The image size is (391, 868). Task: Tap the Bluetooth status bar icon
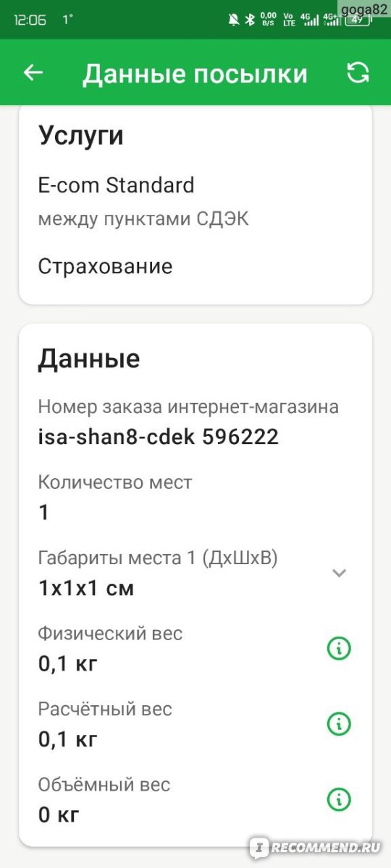click(x=249, y=20)
